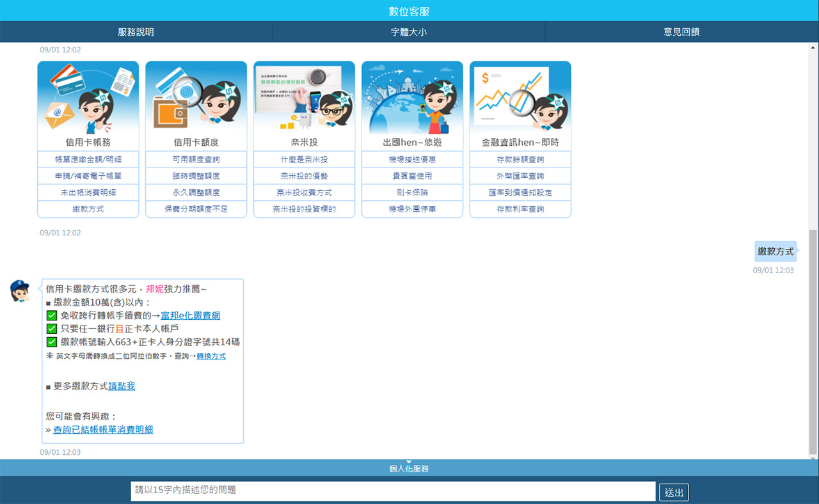Screen dimensions: 819x504
Task: Select 帳單應繳金額/明細 option
Action: point(88,159)
